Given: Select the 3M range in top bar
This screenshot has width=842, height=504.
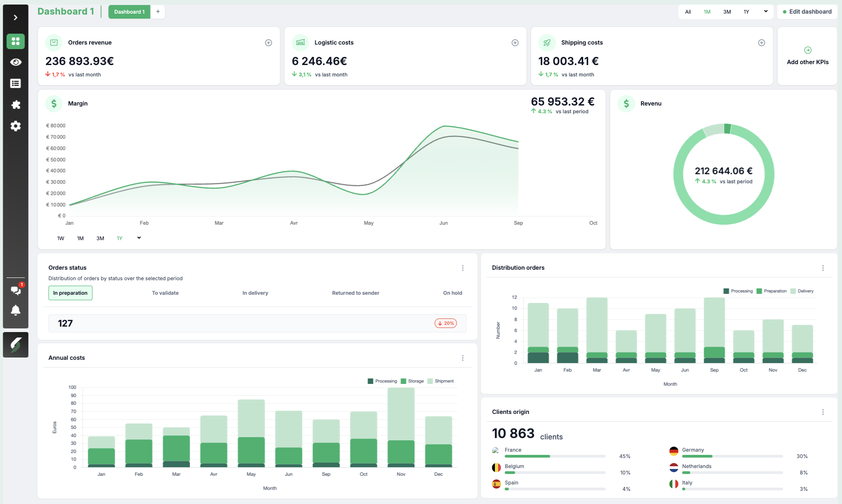Looking at the screenshot, I should pyautogui.click(x=727, y=12).
